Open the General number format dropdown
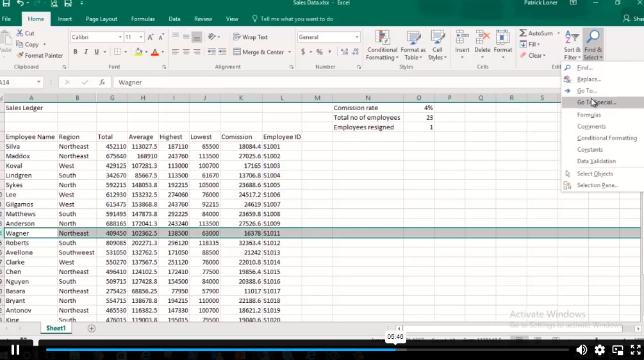The height and width of the screenshot is (360, 644). pos(356,37)
